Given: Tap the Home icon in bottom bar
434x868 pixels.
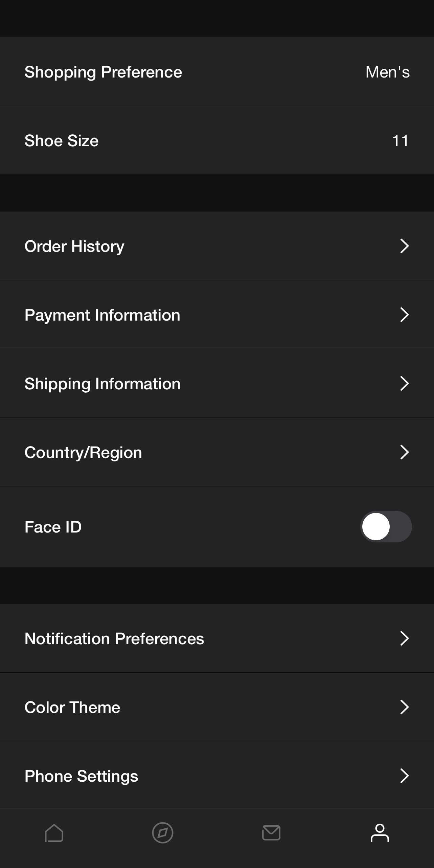Looking at the screenshot, I should click(x=54, y=833).
